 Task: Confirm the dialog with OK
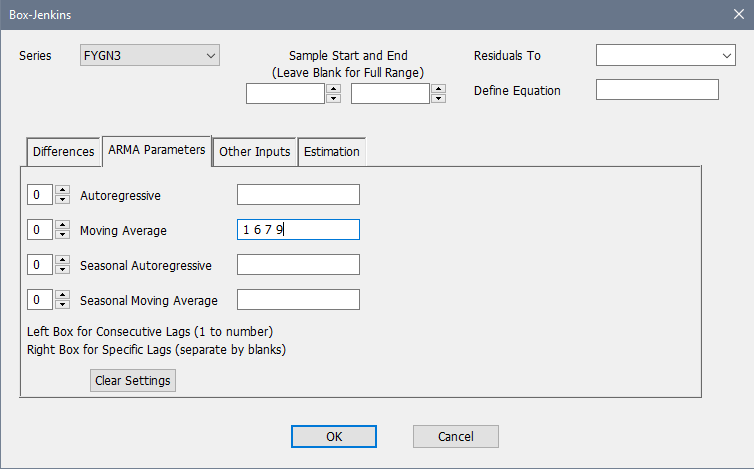pyautogui.click(x=334, y=437)
